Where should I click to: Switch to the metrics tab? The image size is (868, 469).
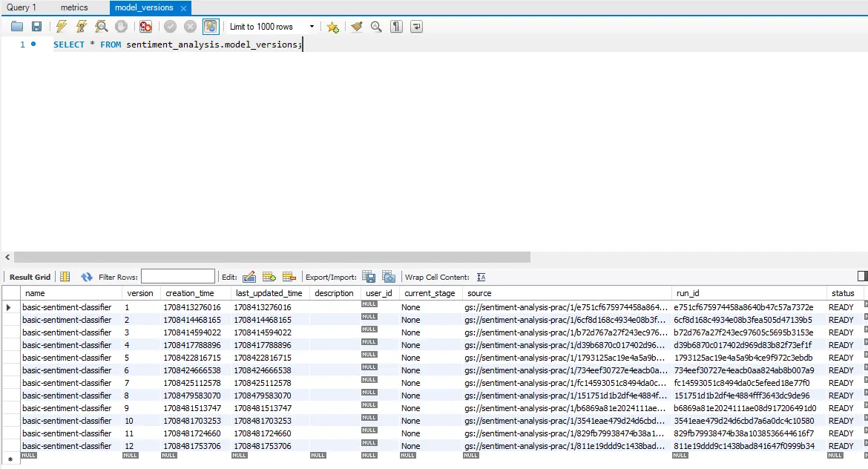74,7
